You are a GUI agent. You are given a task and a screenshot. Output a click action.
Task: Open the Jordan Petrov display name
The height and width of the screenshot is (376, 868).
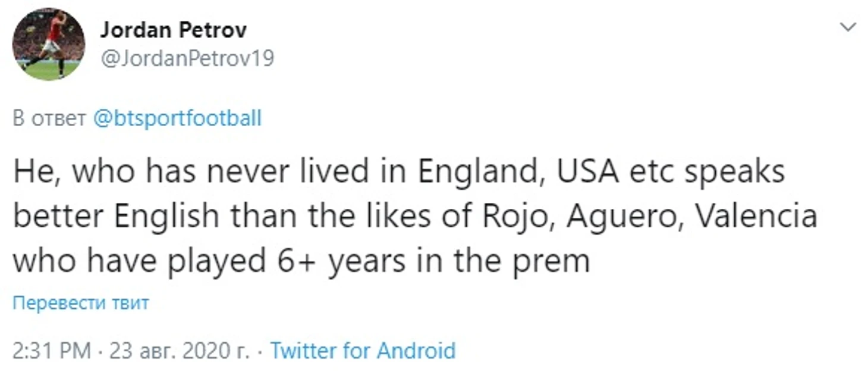coord(173,30)
